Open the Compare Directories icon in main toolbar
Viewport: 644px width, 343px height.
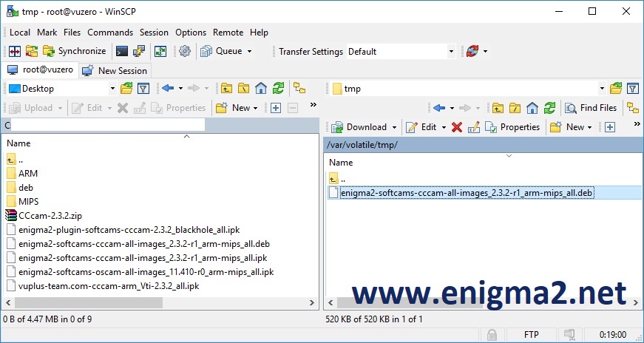[x=14, y=51]
